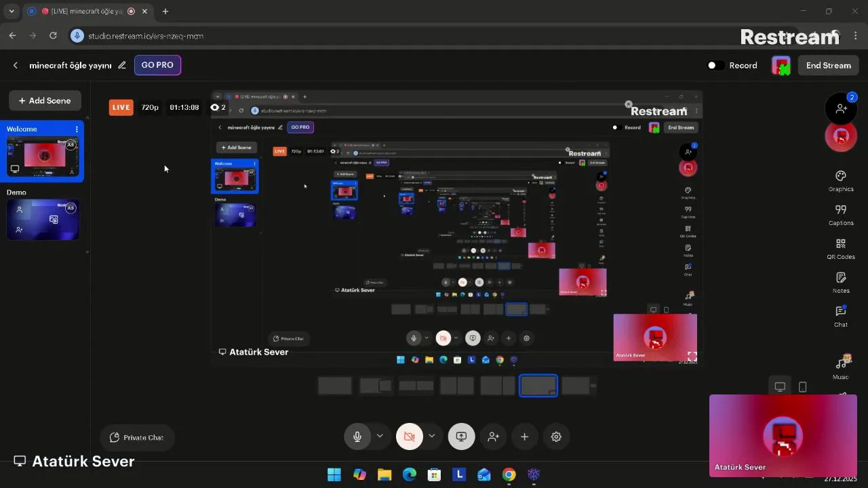
Task: Launch Microsoft Edge from the taskbar
Action: (x=410, y=474)
